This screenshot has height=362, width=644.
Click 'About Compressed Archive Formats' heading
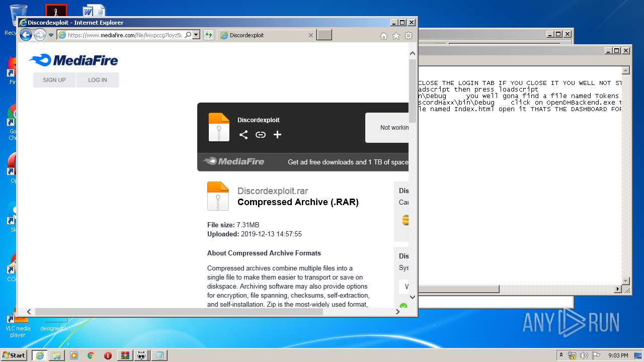(x=264, y=253)
